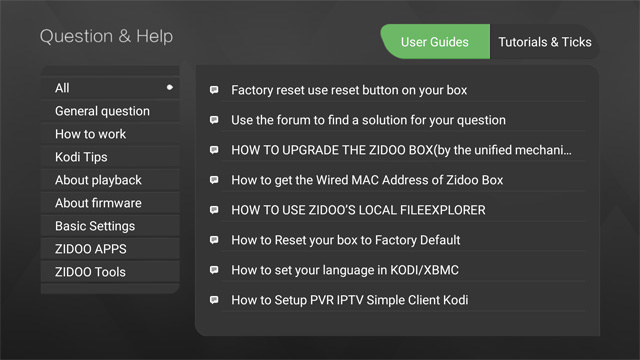This screenshot has height=360, width=640.
Task: Open the Tutorials & Ticks tab
Action: point(544,42)
